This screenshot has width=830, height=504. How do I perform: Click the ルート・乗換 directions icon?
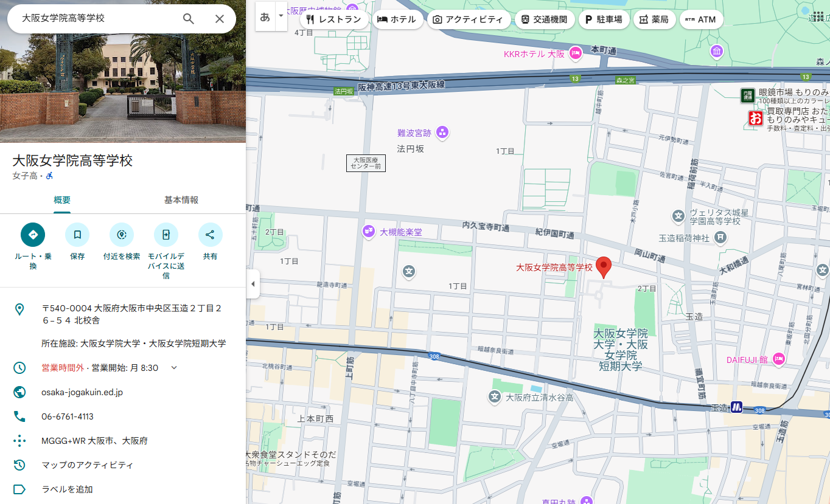click(x=33, y=235)
